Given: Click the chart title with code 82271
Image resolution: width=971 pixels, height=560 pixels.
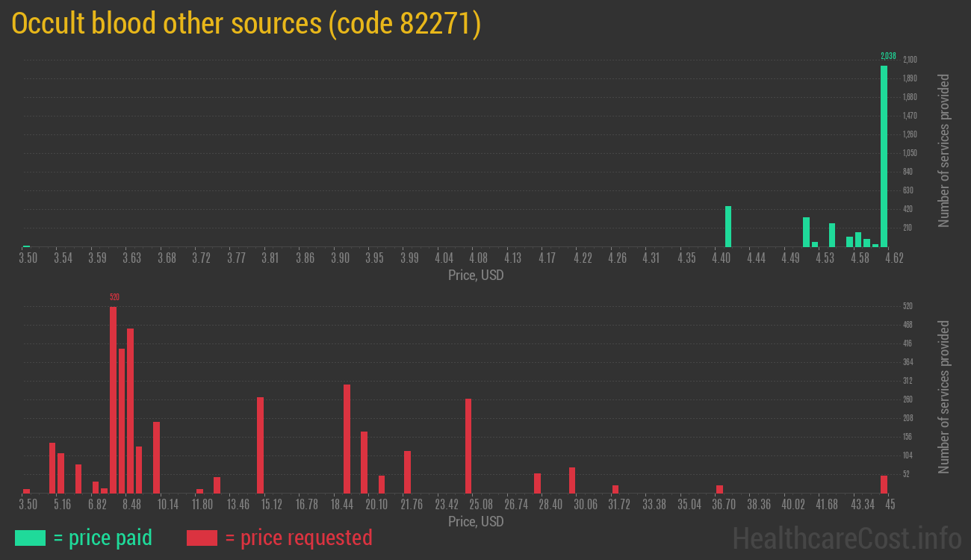Looking at the screenshot, I should coord(246,24).
